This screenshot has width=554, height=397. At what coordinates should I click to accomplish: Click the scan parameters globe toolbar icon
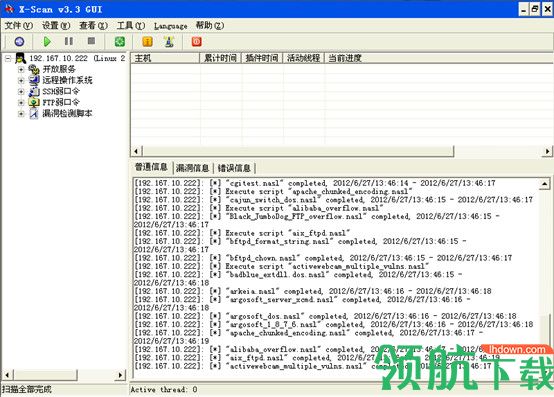click(x=19, y=42)
